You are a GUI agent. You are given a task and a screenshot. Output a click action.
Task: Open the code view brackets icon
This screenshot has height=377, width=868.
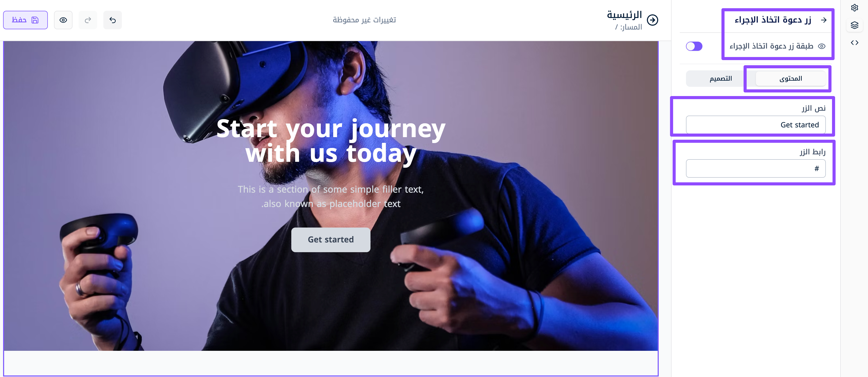coord(854,43)
